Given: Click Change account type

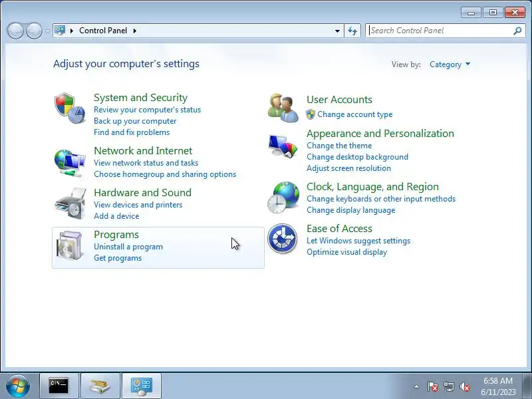Looking at the screenshot, I should point(355,114).
